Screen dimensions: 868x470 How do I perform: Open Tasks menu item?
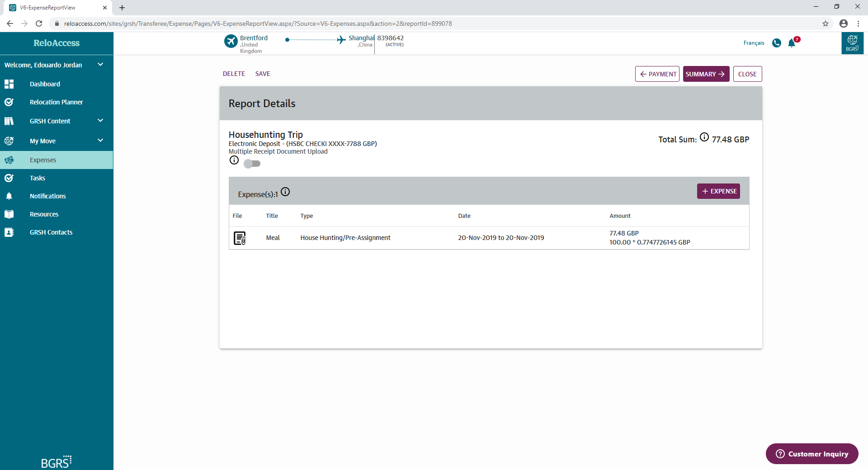click(38, 178)
